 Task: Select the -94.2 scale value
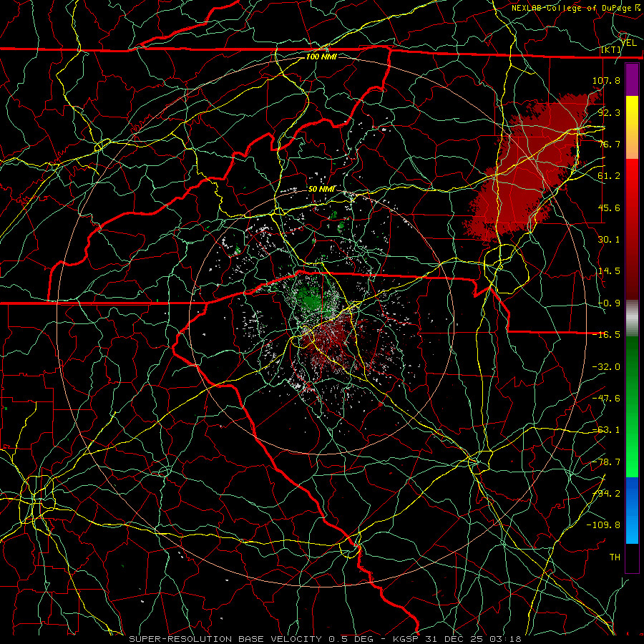[606, 494]
